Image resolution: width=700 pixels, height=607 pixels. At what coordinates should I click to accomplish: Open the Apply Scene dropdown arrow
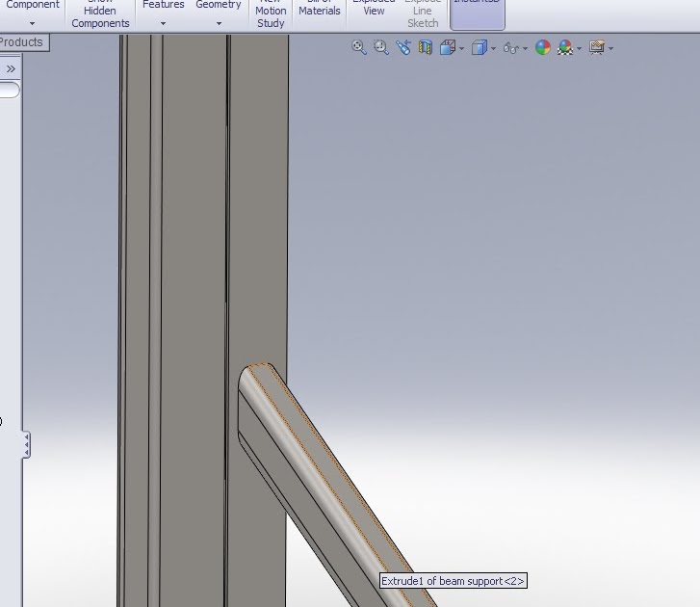coord(579,48)
